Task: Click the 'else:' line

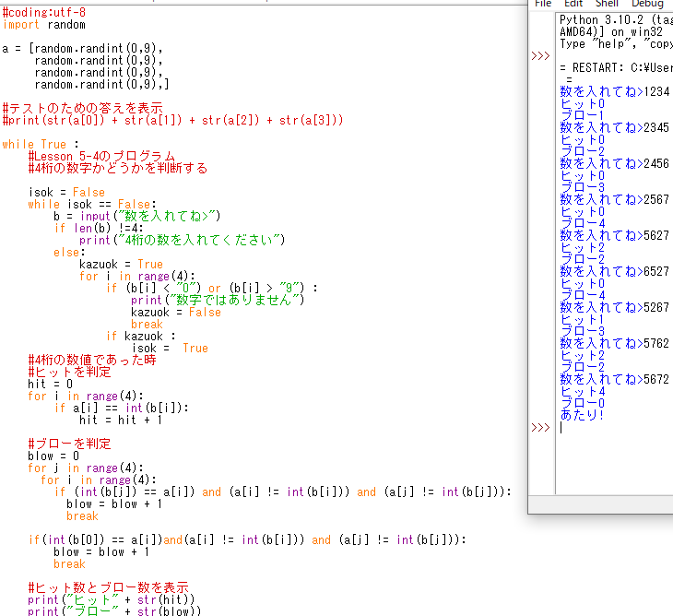Action: coord(69,252)
